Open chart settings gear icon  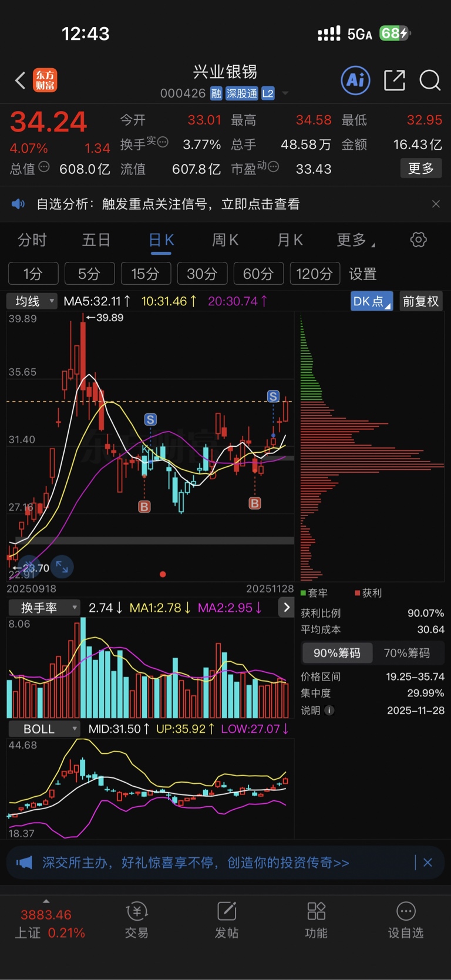419,240
